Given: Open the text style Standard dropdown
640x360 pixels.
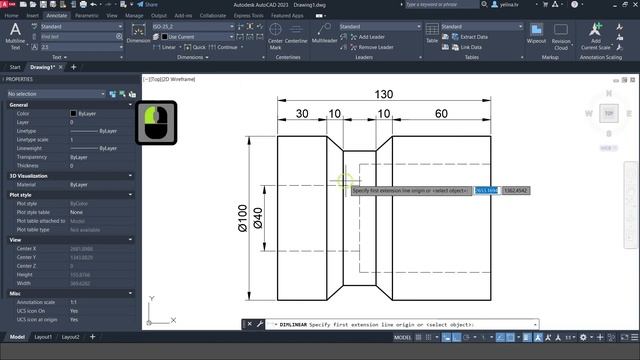Looking at the screenshot, I should [x=81, y=27].
